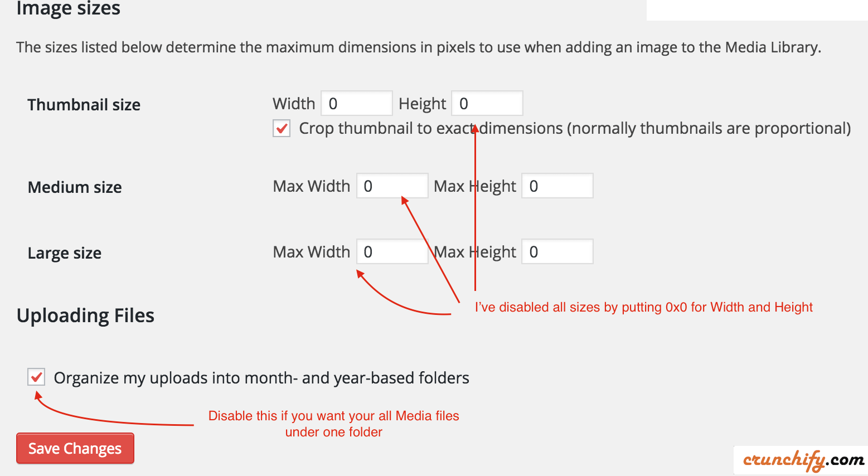This screenshot has height=476, width=868.
Task: Focus the Medium size Max Width field
Action: [392, 186]
